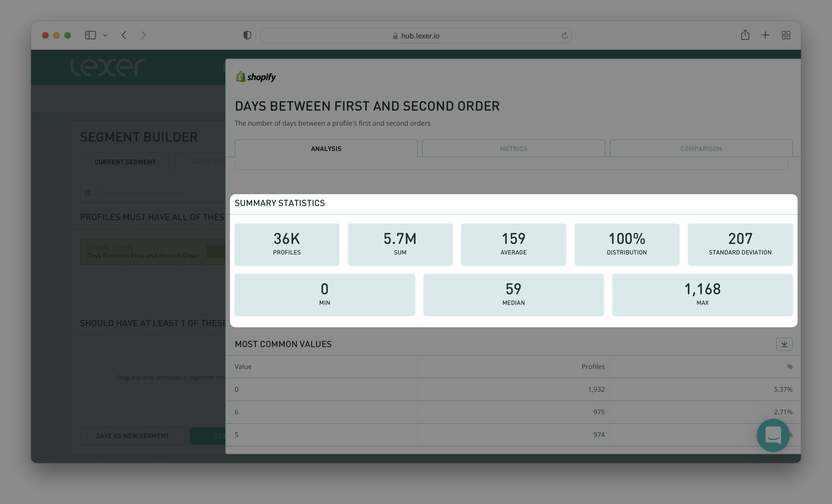Image resolution: width=832 pixels, height=504 pixels.
Task: Switch to the Comparison tab
Action: 701,149
